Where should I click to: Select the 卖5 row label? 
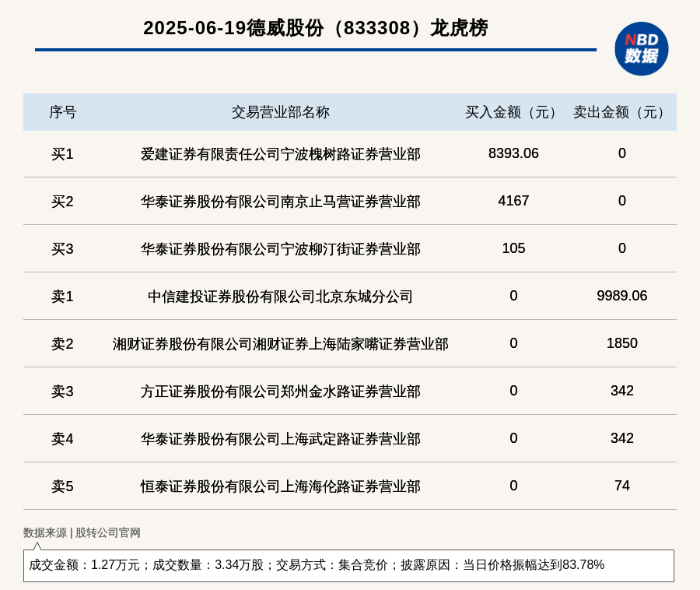62,486
